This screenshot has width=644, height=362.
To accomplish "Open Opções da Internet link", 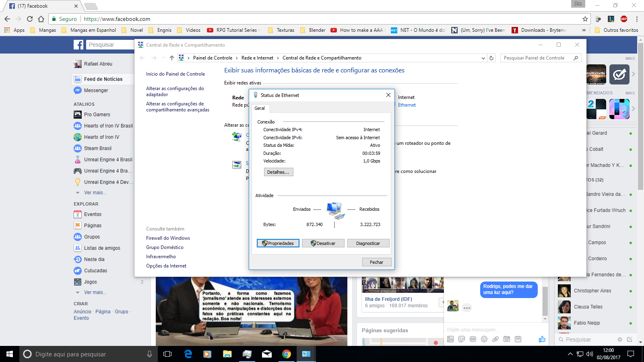I will (x=166, y=266).
